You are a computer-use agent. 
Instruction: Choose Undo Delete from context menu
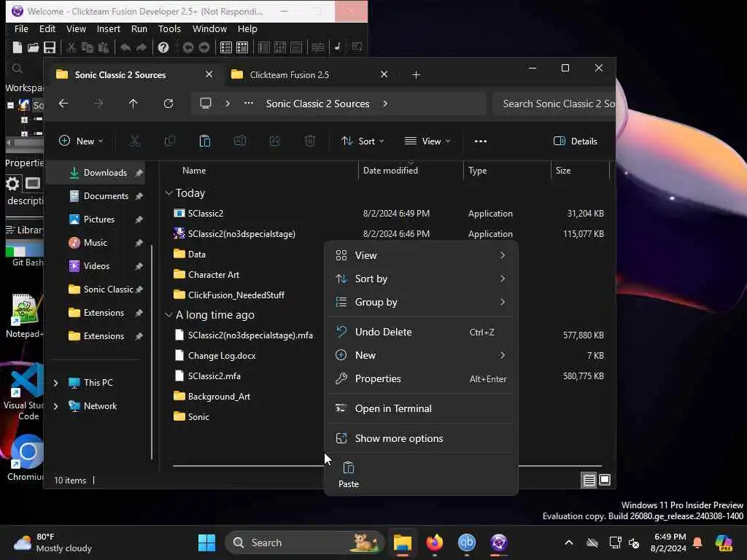click(x=421, y=332)
